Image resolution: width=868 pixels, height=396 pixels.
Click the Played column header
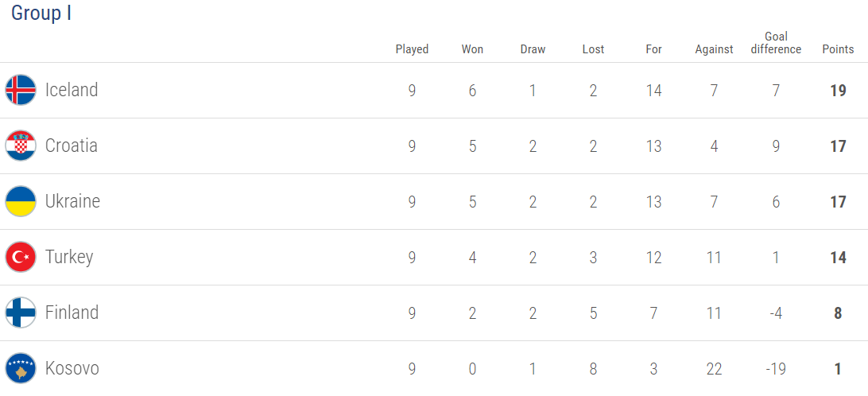(412, 49)
